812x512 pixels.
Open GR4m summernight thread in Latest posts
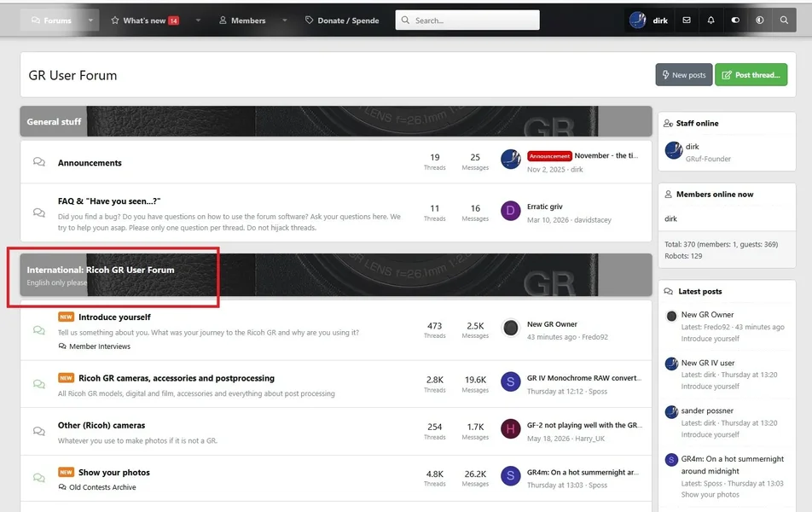tap(732, 465)
